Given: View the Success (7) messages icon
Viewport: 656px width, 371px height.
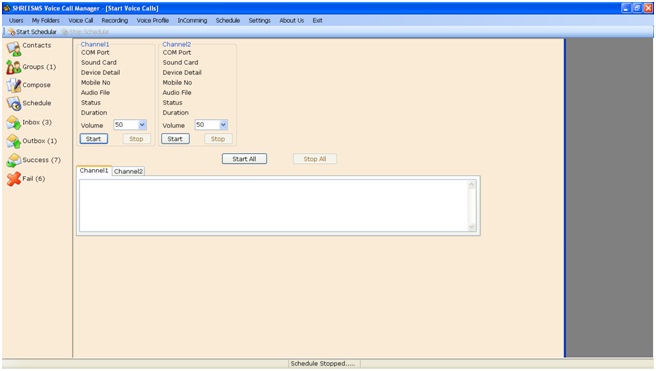Looking at the screenshot, I should pos(14,160).
